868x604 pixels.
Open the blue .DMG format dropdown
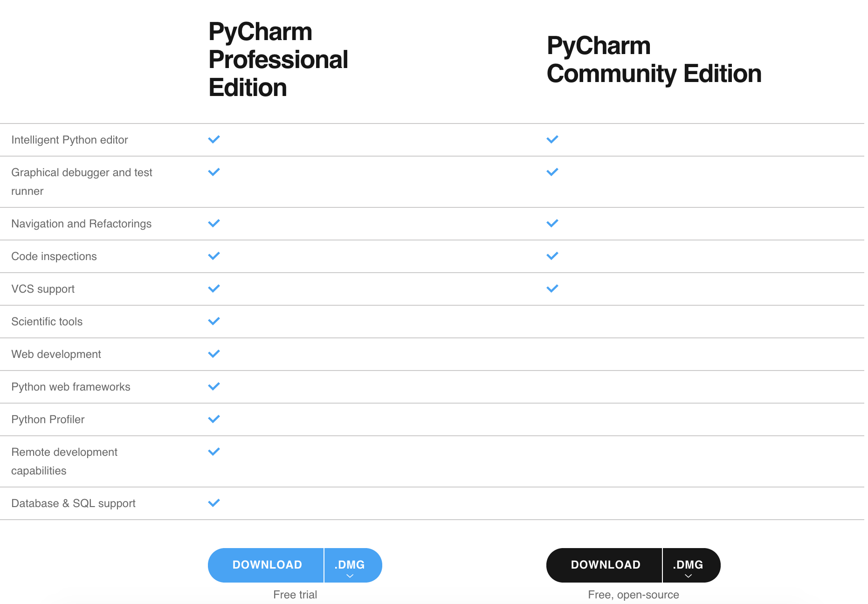tap(353, 565)
